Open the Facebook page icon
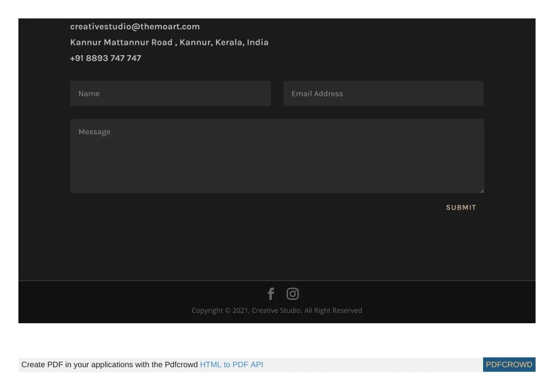Viewport: 554px width, 392px height. [x=271, y=294]
